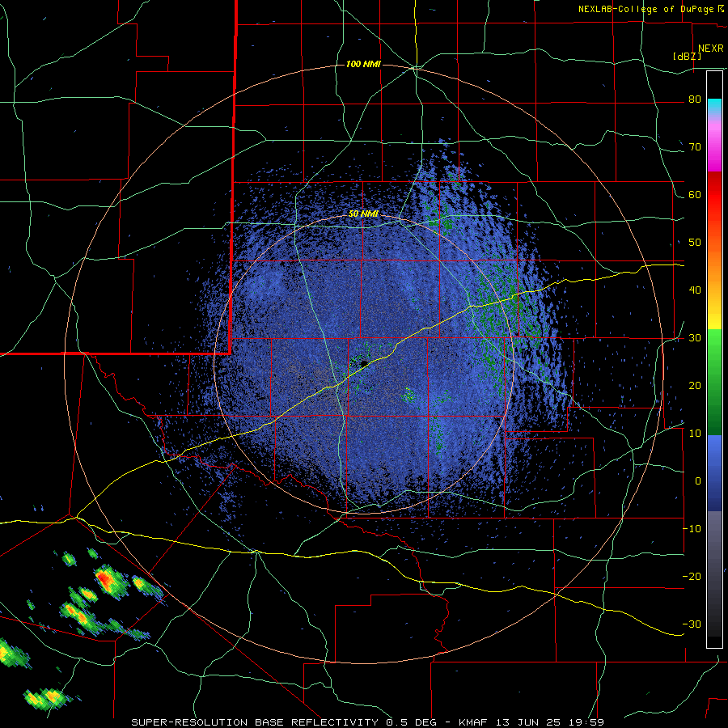
Task: Click the cyan top segment of the color bar
Action: (714, 104)
